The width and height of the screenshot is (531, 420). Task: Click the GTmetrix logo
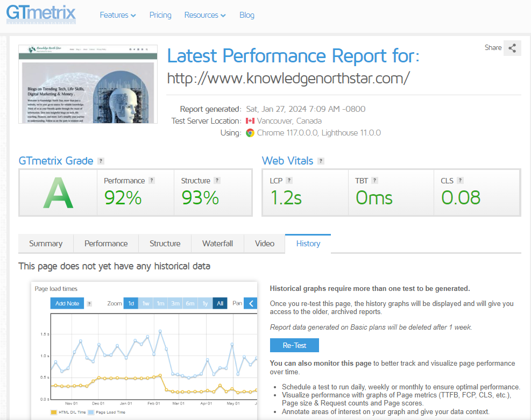pyautogui.click(x=41, y=14)
